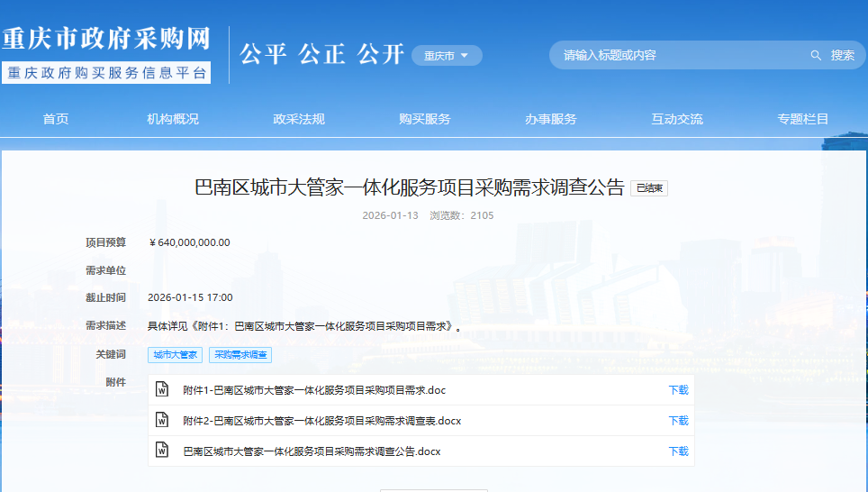Download 附件2 采购需求调查表.docx
This screenshot has height=492, width=868.
678,421
